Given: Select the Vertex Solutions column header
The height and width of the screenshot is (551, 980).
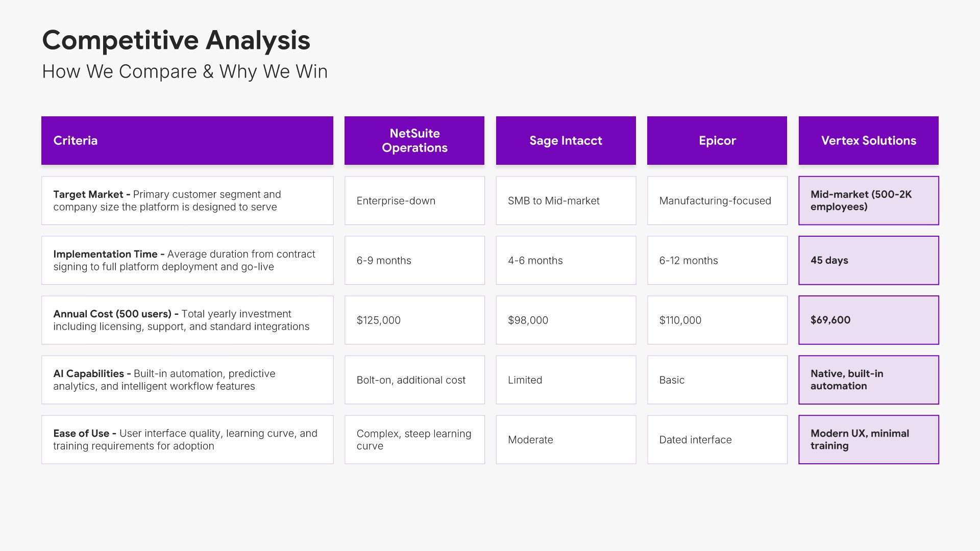Looking at the screenshot, I should [x=868, y=140].
